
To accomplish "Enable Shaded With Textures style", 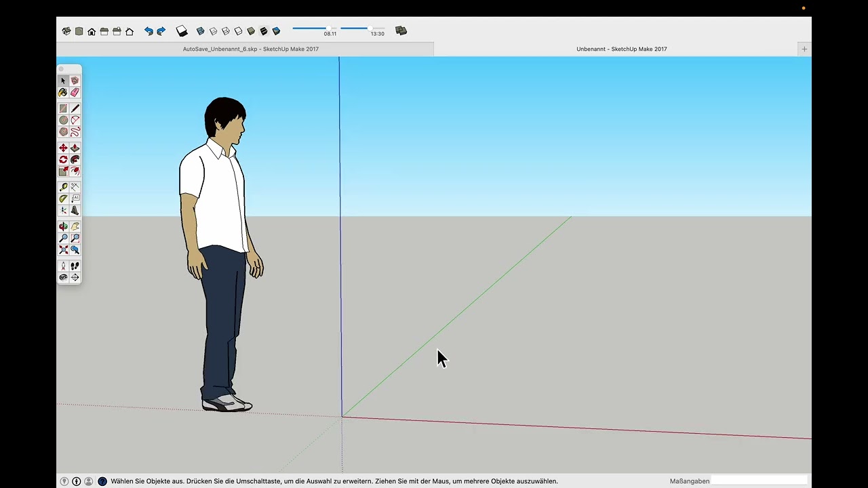I will tap(264, 31).
